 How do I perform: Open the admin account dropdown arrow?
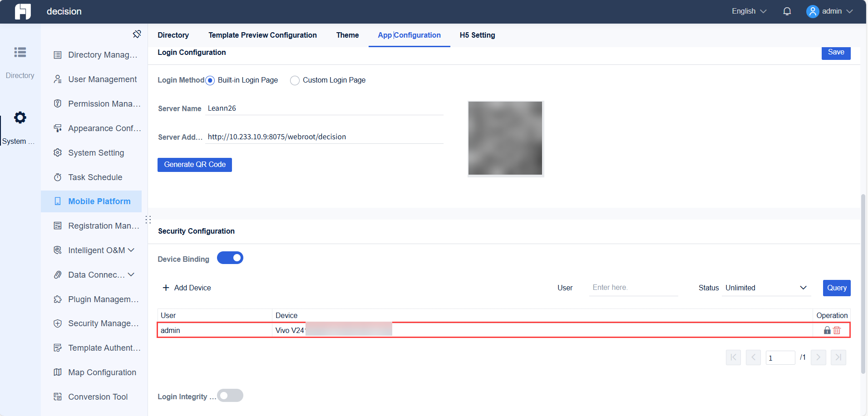click(x=849, y=11)
